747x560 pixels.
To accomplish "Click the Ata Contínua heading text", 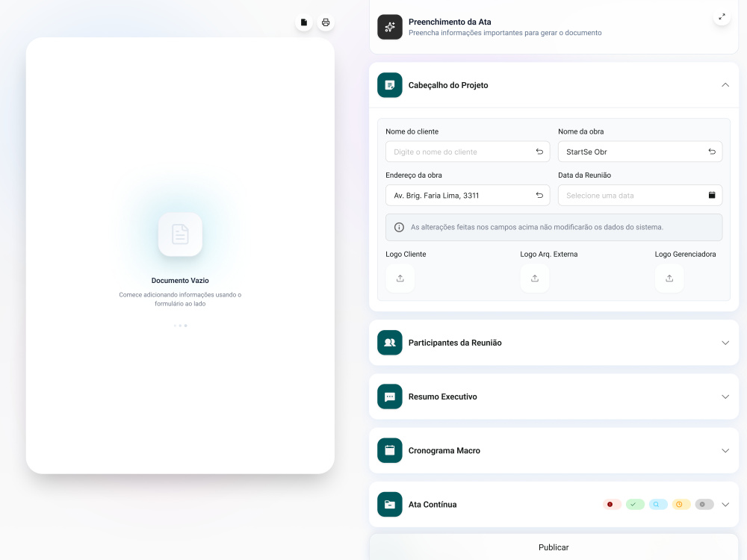I will pyautogui.click(x=432, y=504).
